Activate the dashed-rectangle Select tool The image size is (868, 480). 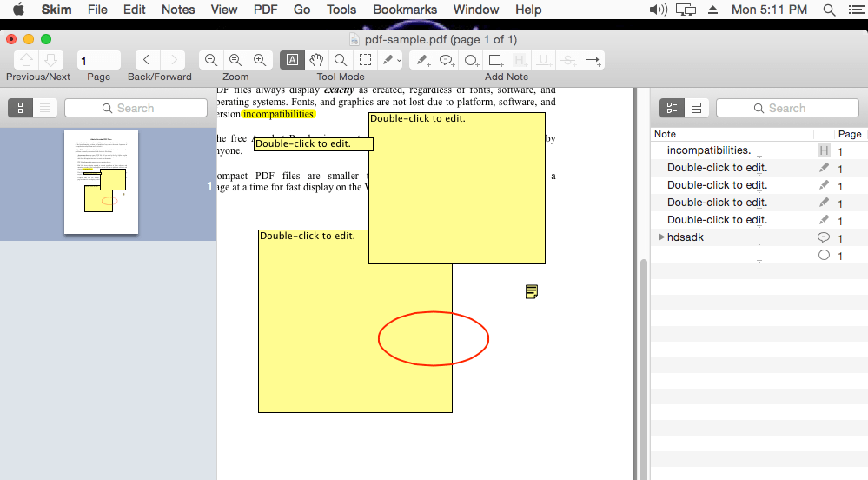[x=365, y=60]
